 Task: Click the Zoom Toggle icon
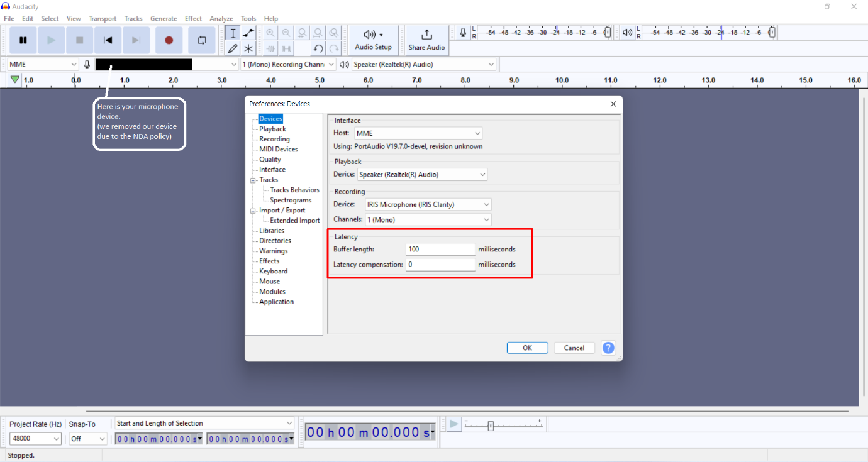click(x=334, y=33)
